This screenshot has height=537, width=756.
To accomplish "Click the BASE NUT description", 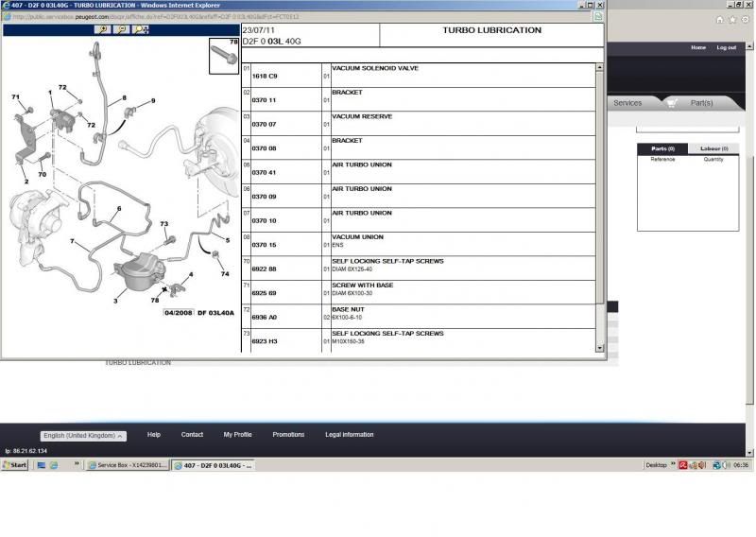I will point(348,310).
